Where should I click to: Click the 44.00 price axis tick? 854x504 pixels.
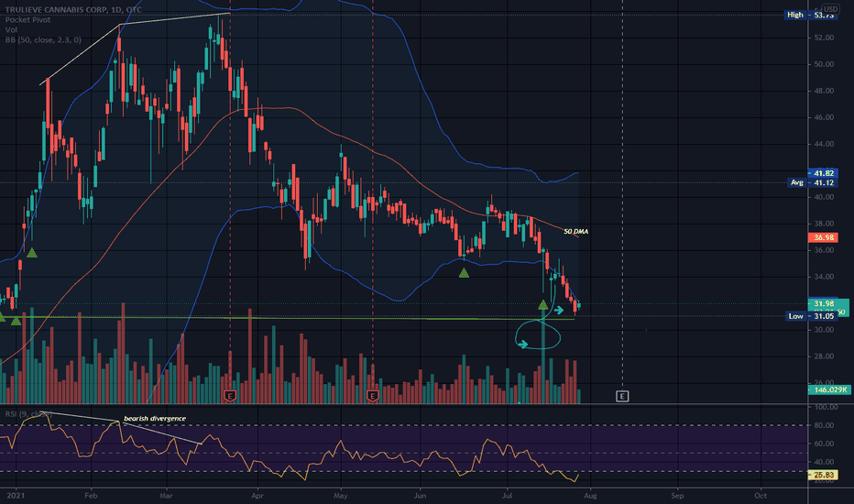(x=824, y=144)
